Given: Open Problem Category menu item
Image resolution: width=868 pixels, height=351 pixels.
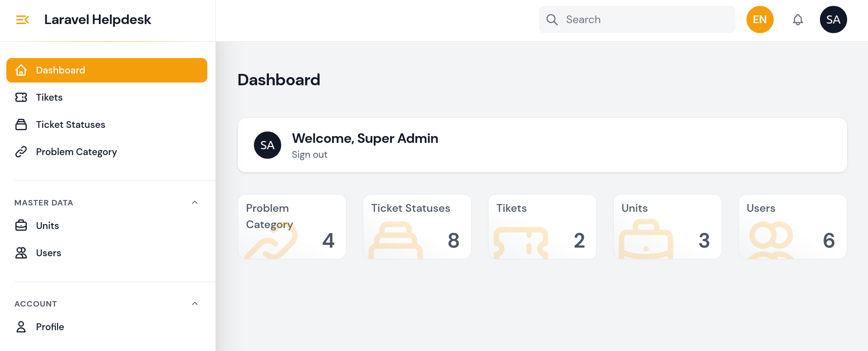Looking at the screenshot, I should pos(76,152).
